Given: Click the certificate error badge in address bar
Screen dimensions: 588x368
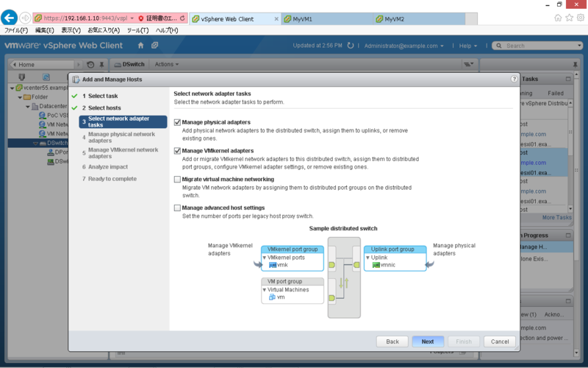Looking at the screenshot, I should click(x=157, y=18).
